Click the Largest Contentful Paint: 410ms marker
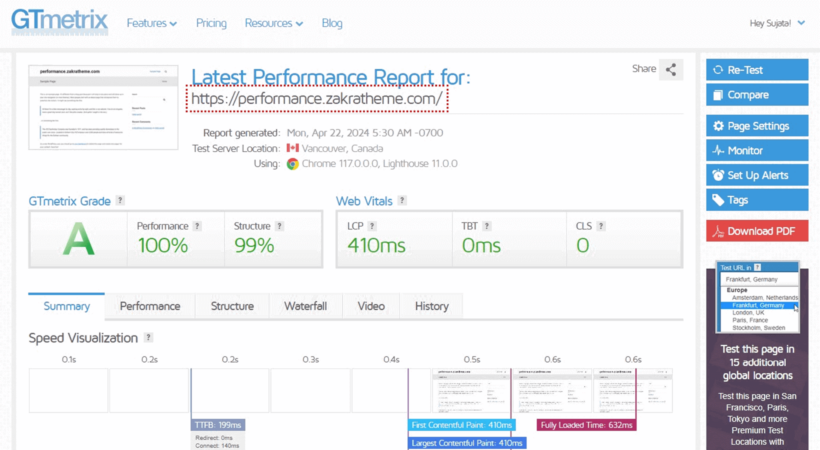 [x=467, y=443]
